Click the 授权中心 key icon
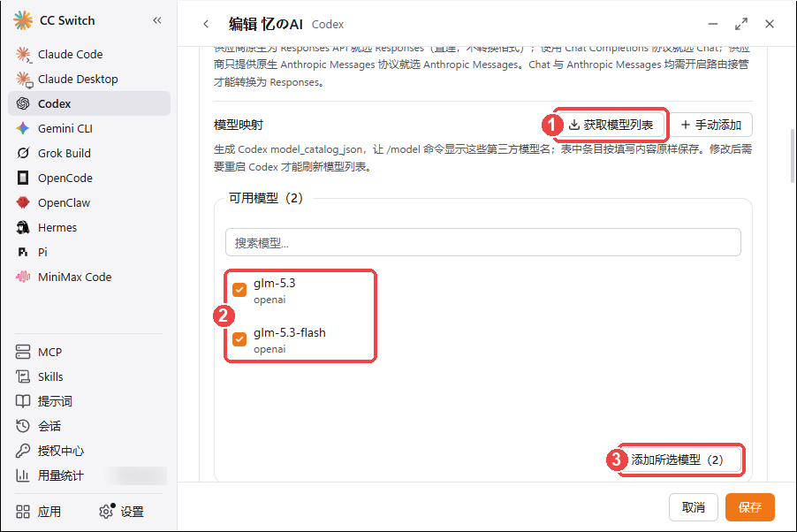 click(x=23, y=451)
